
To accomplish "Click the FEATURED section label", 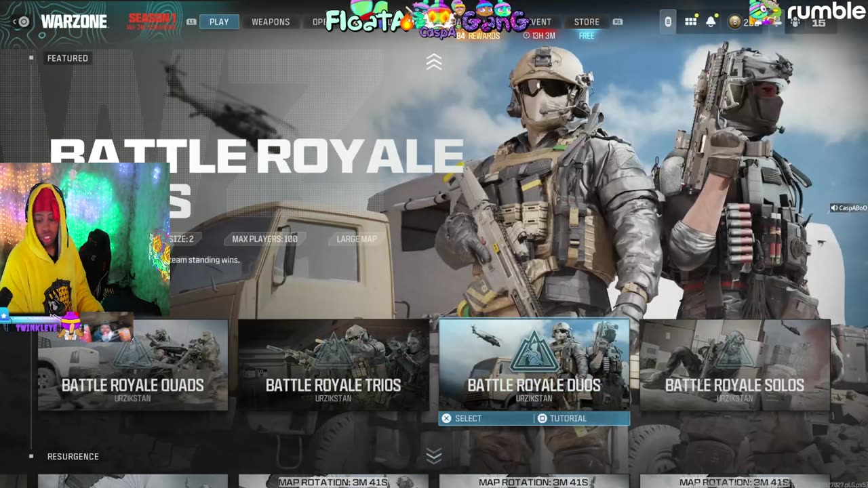I will (68, 58).
